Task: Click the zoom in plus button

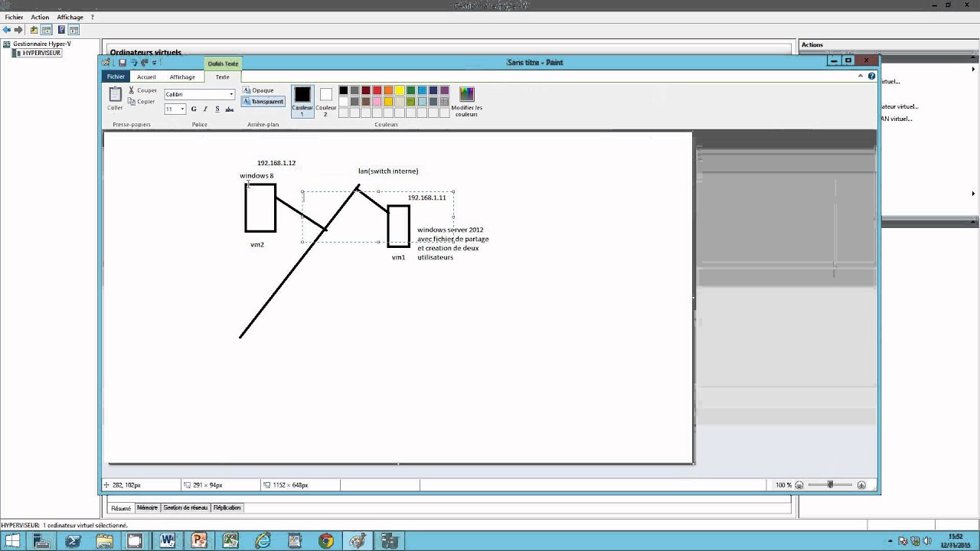Action: [x=861, y=485]
